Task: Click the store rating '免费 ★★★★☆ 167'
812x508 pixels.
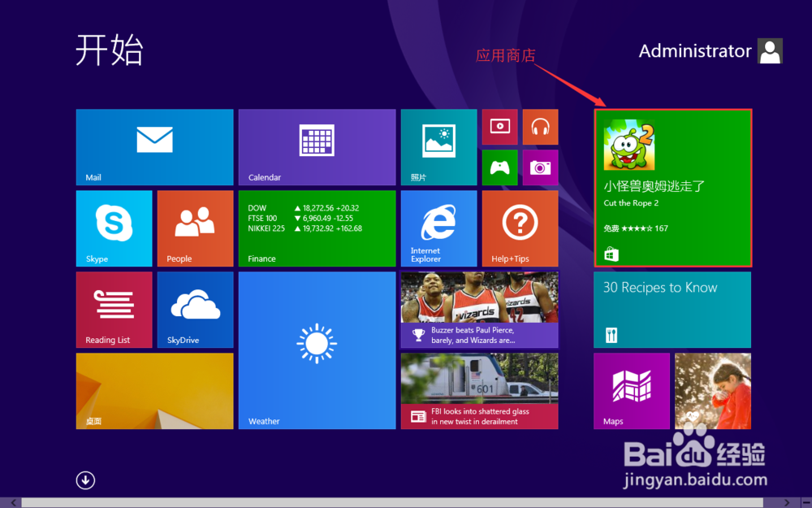Action: (636, 228)
